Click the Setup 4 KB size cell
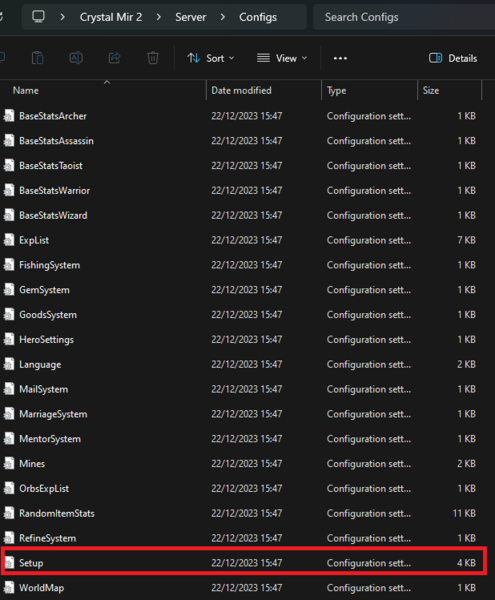495x600 pixels. [x=466, y=563]
